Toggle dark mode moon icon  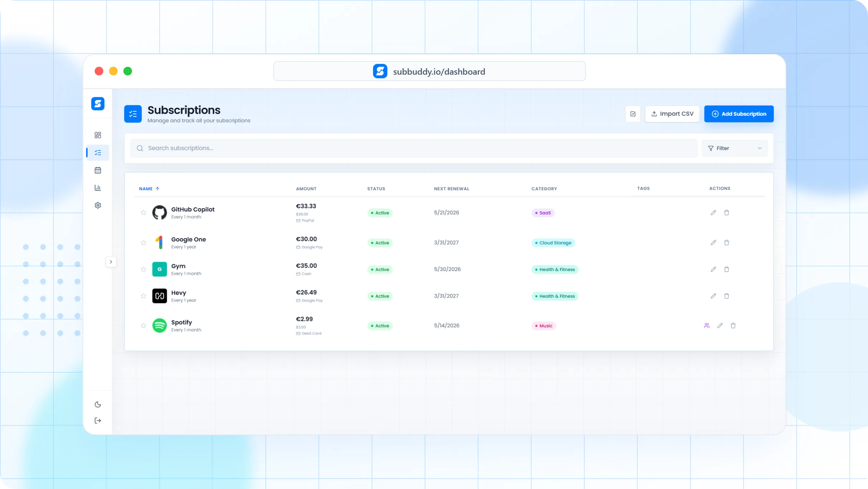coord(98,405)
